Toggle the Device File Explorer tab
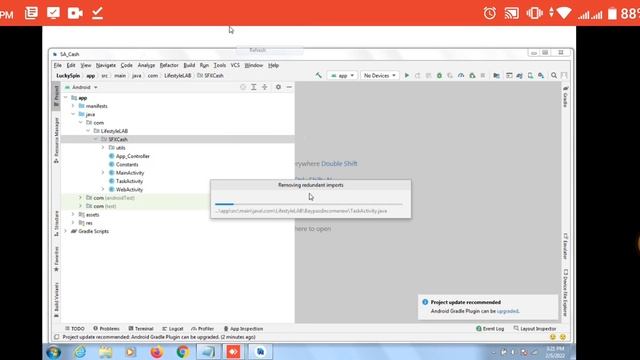Image resolution: width=640 pixels, height=360 pixels. [x=565, y=292]
